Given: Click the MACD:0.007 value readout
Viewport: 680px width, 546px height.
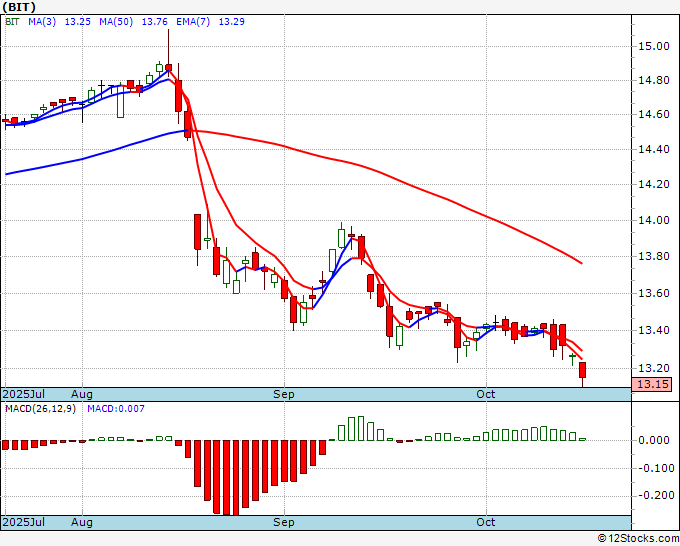Looking at the screenshot, I should (x=116, y=409).
